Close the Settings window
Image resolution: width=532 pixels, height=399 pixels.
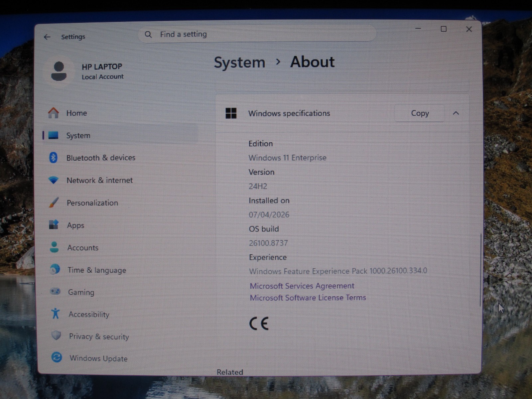[x=469, y=29]
